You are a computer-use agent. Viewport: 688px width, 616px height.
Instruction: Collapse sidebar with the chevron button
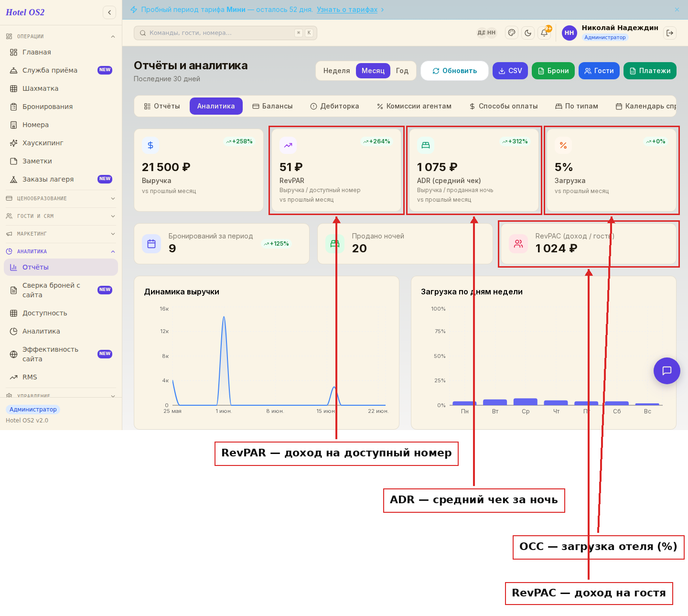pos(109,12)
